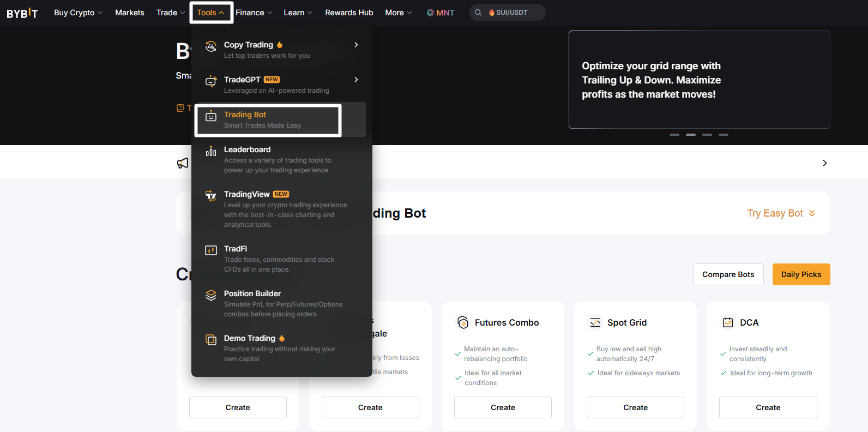The height and width of the screenshot is (432, 868).
Task: Click "Ideal for sideways markets" text
Action: [638, 373]
